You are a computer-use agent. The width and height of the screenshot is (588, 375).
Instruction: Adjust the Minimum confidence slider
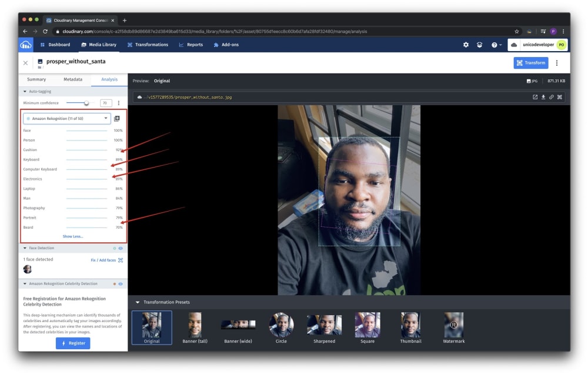[x=86, y=103]
